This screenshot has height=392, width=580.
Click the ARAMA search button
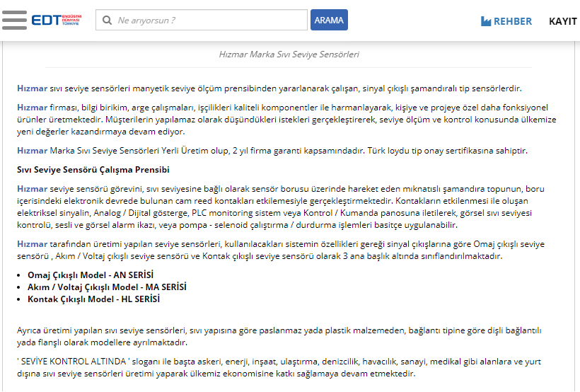point(329,20)
